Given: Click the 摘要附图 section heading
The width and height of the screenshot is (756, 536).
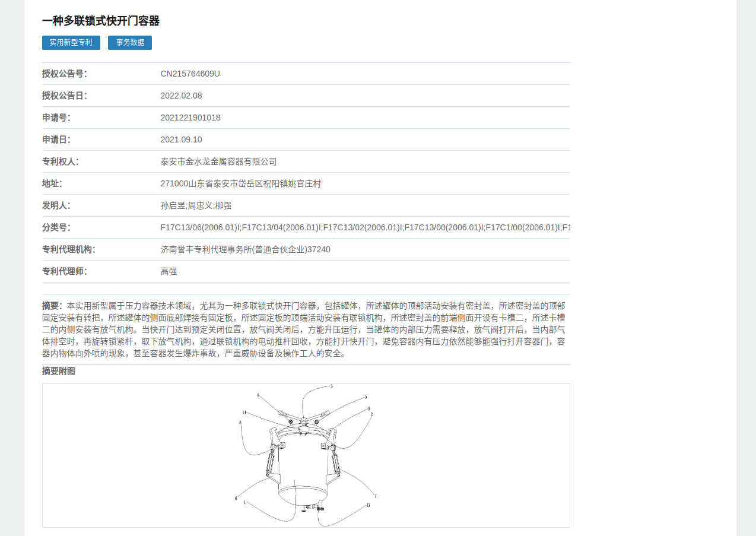Looking at the screenshot, I should click(59, 372).
